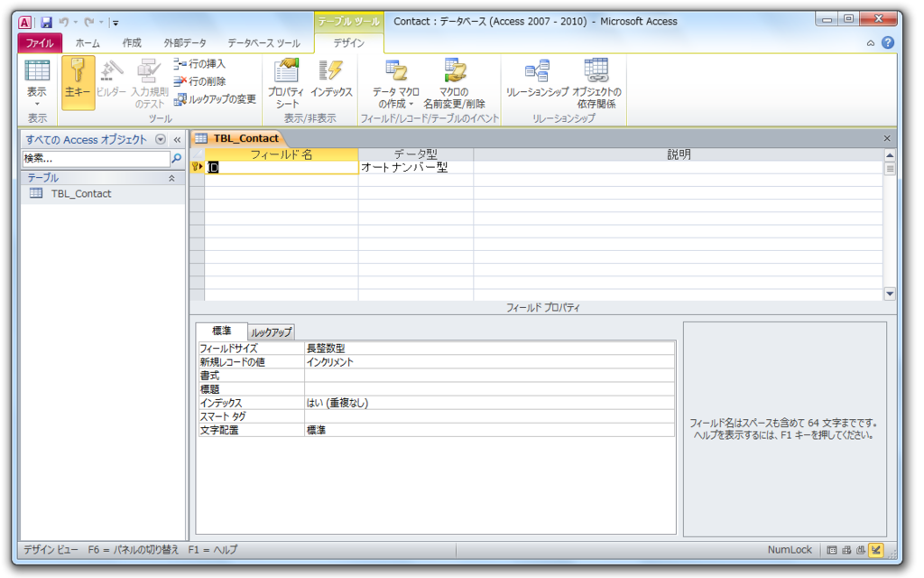The width and height of the screenshot is (924, 578).
Task: Switch to Datasheet view status bar icon
Action: pyautogui.click(x=831, y=550)
